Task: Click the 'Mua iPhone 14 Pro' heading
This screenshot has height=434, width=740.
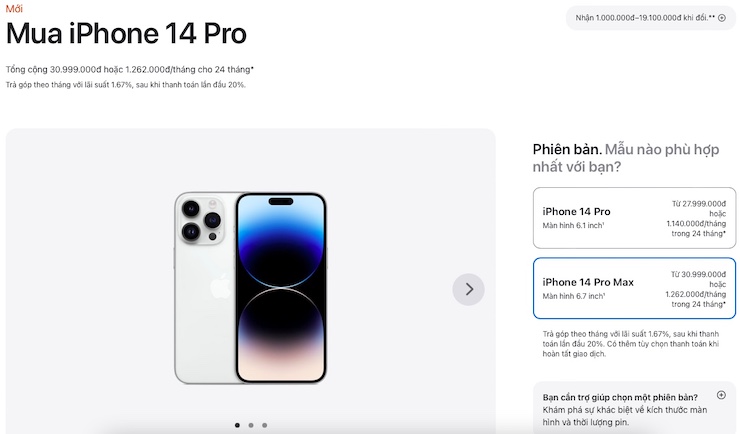Action: 126,33
